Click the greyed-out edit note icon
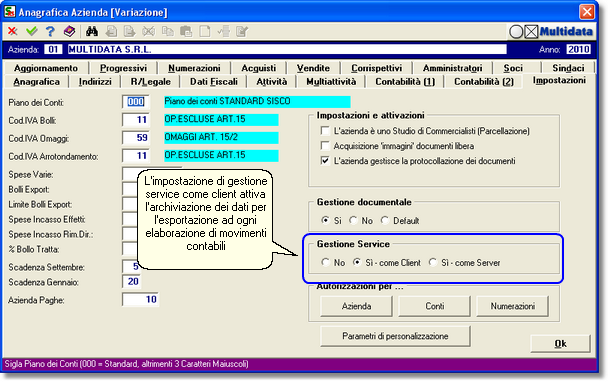The height and width of the screenshot is (382, 608). point(242,31)
